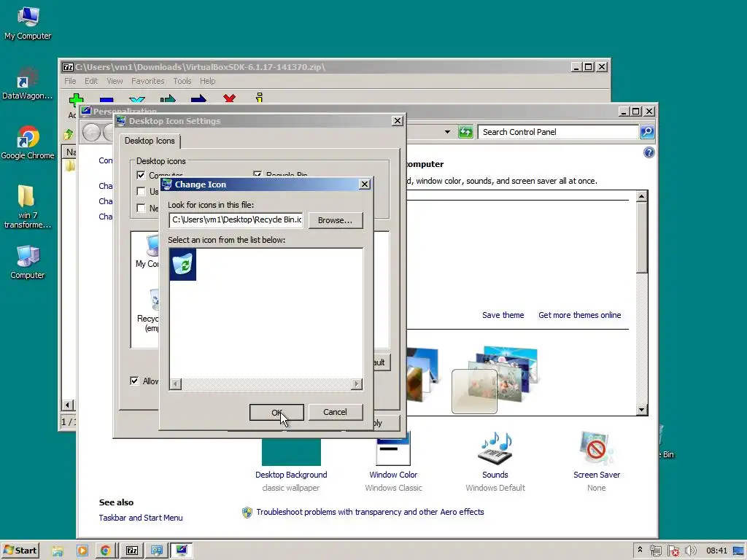This screenshot has height=560, width=747.
Task: Toggle the Computer checkbox in Desktop icons
Action: point(141,175)
